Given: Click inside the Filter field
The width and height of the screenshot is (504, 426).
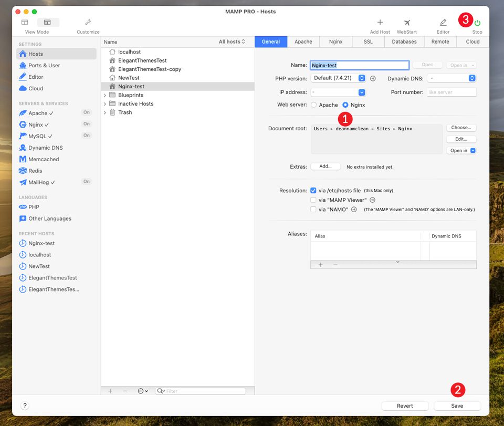Looking at the screenshot, I should (x=201, y=391).
